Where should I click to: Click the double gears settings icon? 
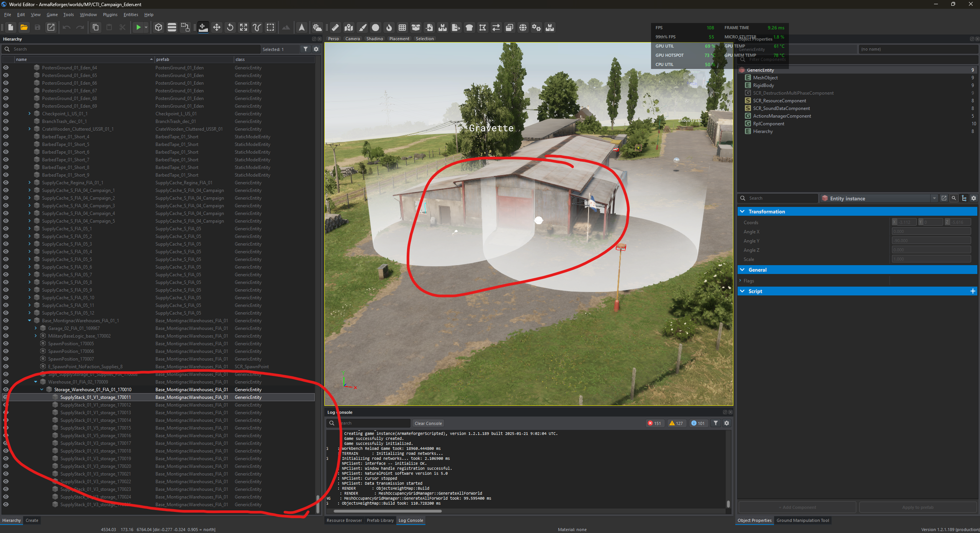click(x=536, y=27)
